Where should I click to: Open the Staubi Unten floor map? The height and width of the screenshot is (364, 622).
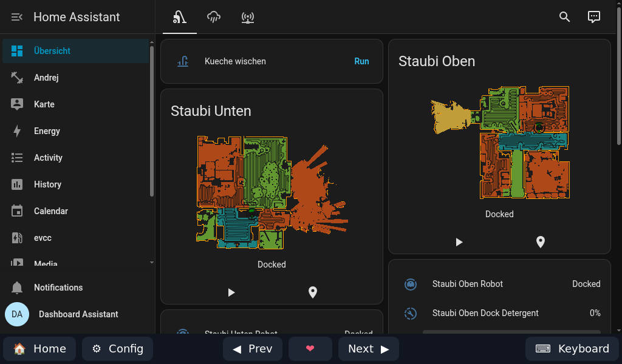(x=272, y=192)
